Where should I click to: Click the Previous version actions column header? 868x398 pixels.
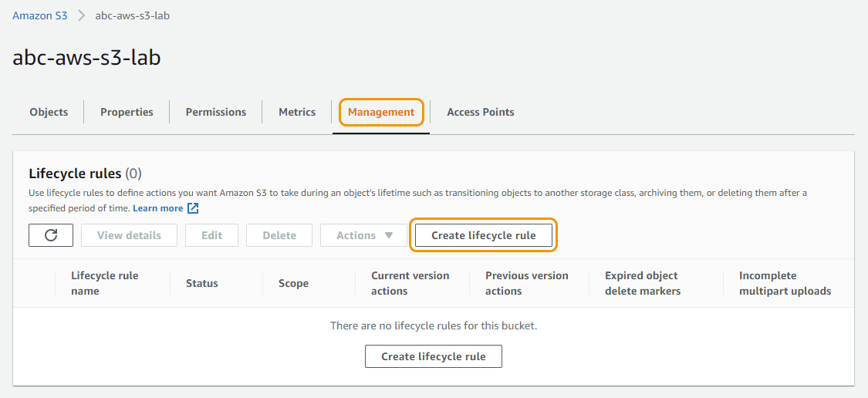pyautogui.click(x=527, y=283)
